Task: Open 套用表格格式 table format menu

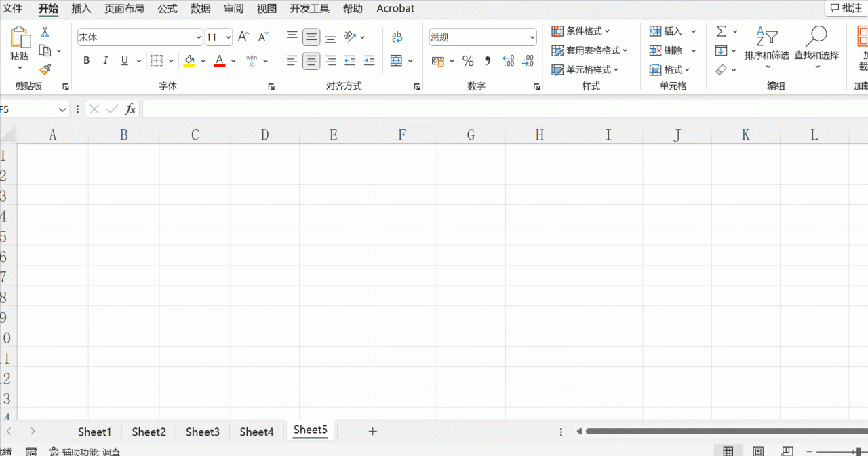Action: pyautogui.click(x=590, y=50)
